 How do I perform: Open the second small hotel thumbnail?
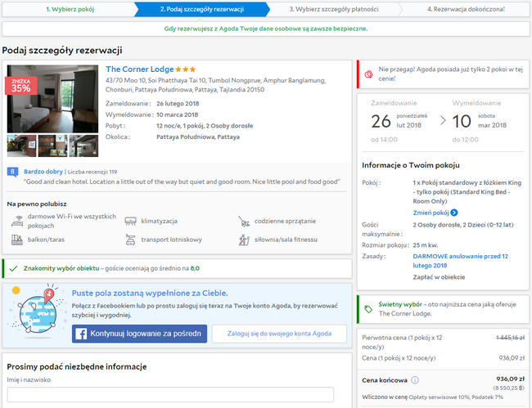pos(52,146)
